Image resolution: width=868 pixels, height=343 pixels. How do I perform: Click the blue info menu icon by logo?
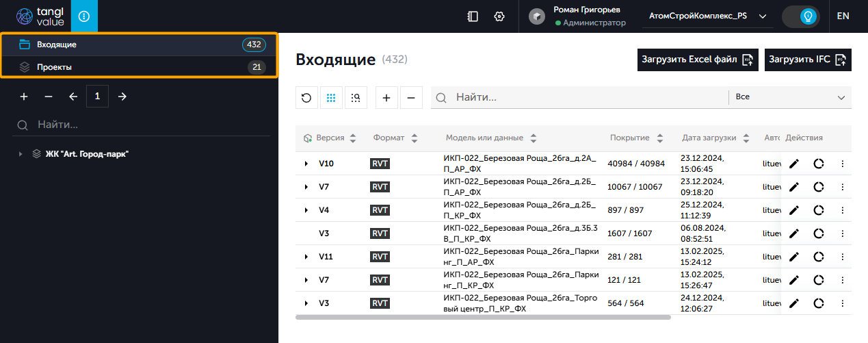[85, 16]
